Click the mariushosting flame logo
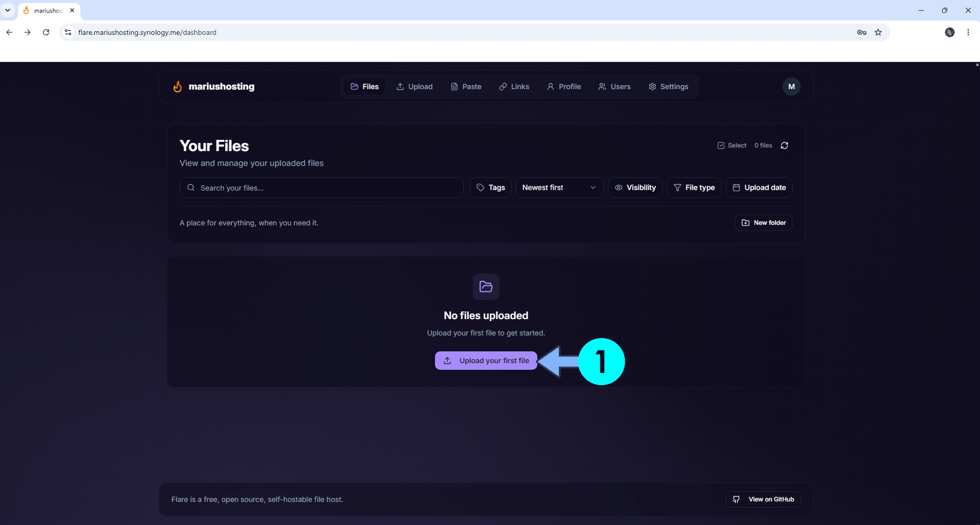The height and width of the screenshot is (525, 980). [x=178, y=87]
